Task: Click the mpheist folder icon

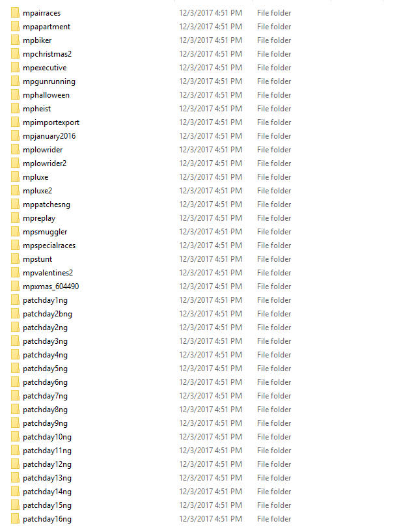Action: (15, 109)
